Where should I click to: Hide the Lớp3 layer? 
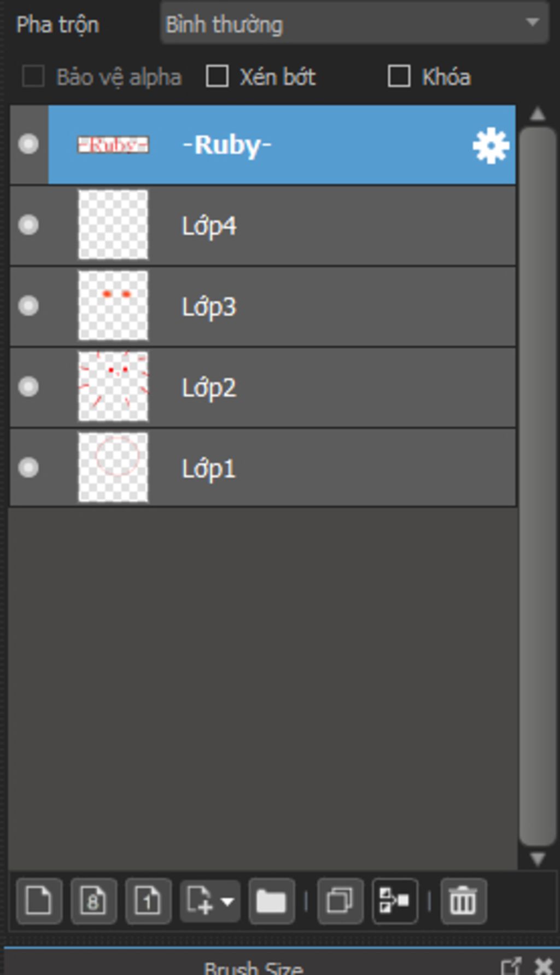pyautogui.click(x=28, y=306)
